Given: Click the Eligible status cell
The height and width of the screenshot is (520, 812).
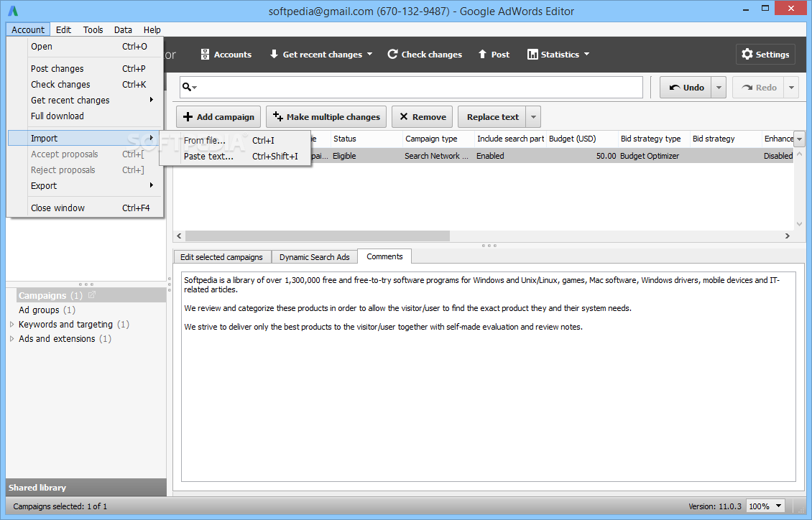Looking at the screenshot, I should tap(366, 156).
